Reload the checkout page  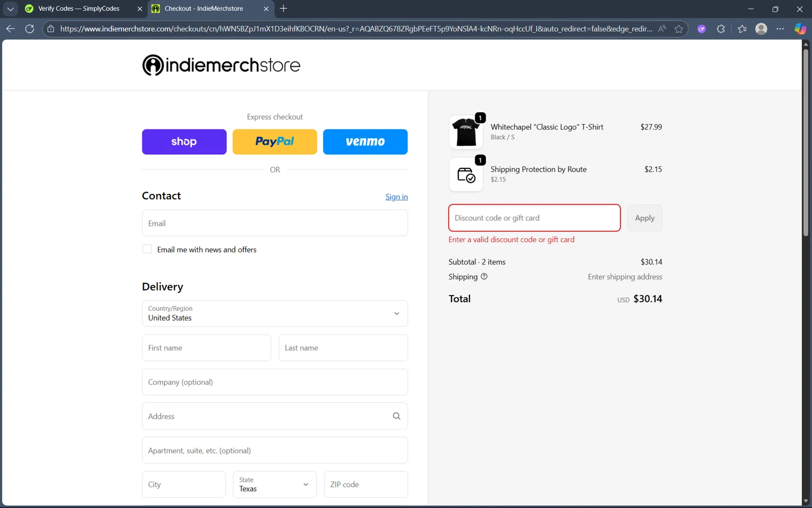(30, 29)
